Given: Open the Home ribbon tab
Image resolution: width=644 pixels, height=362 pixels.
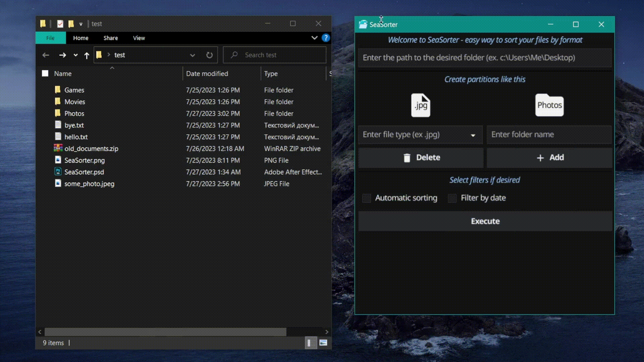Looking at the screenshot, I should (x=81, y=38).
